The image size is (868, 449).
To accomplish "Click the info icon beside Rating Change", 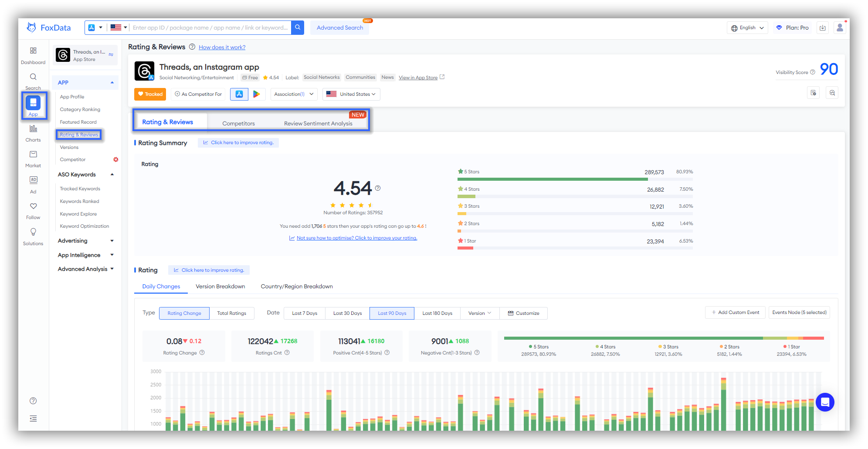I will tap(202, 353).
